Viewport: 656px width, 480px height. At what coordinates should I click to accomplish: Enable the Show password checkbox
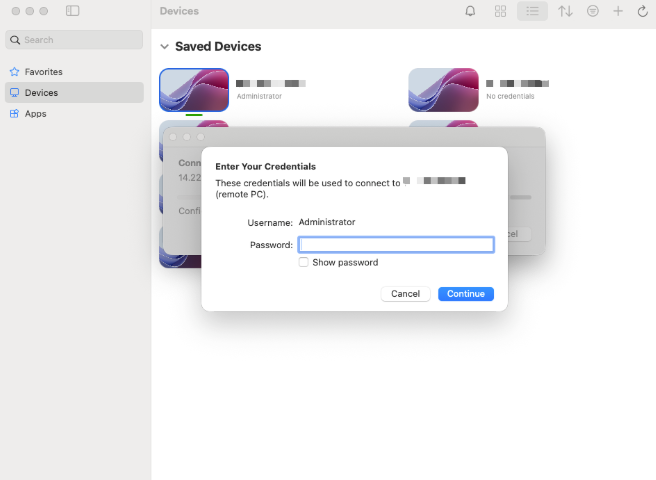pyautogui.click(x=303, y=262)
